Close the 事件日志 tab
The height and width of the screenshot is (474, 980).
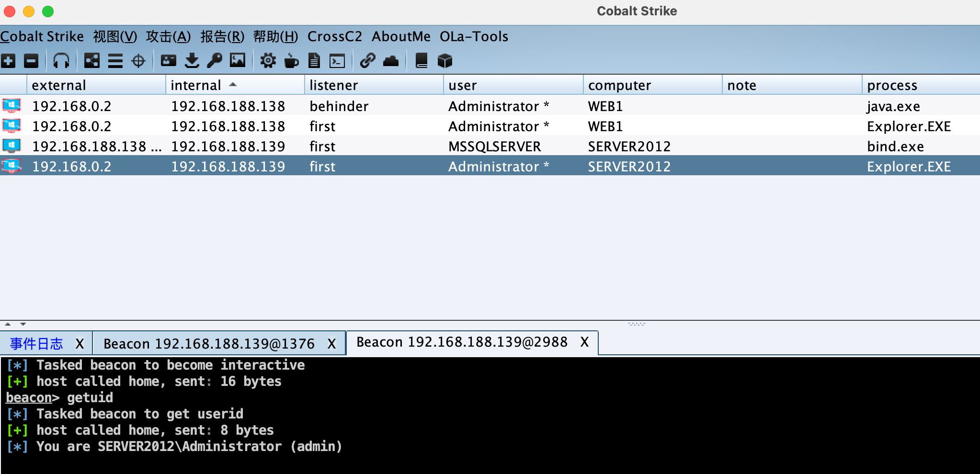point(80,344)
